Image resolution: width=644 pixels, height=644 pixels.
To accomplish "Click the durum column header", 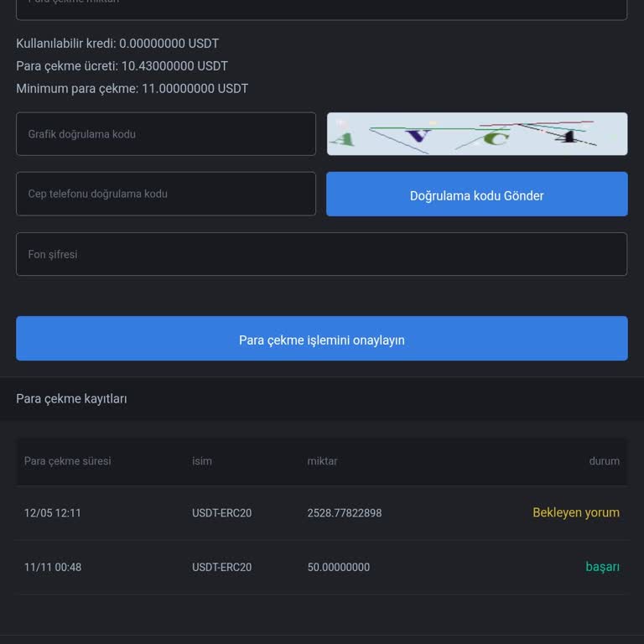I will pos(604,461).
